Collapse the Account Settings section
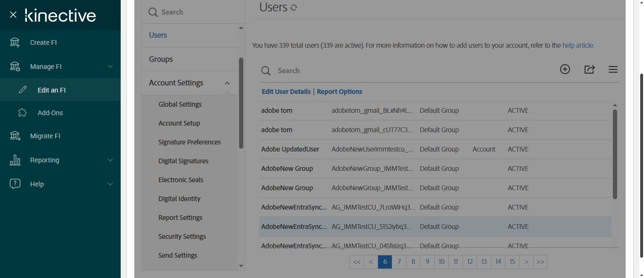This screenshot has width=644, height=278. click(x=227, y=83)
